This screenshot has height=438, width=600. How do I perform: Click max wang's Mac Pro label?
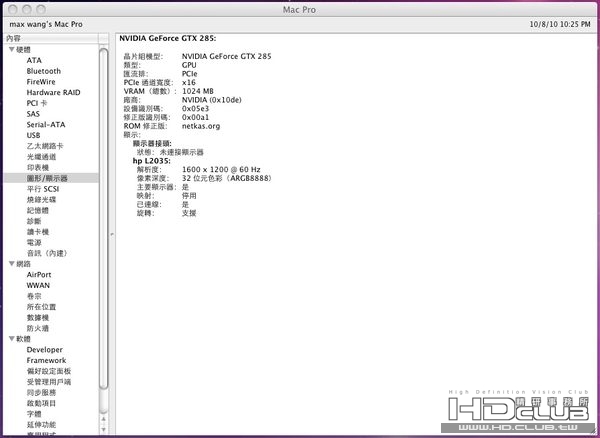46,24
